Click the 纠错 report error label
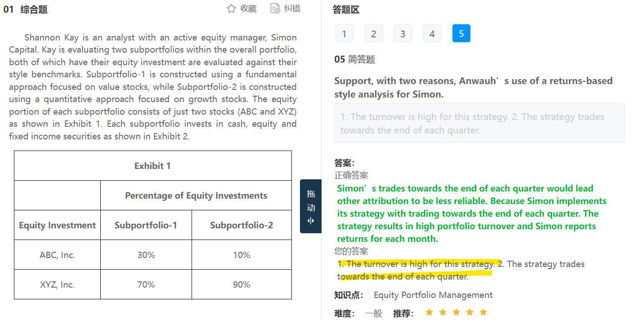Screen dimensions: 644x320 pyautogui.click(x=292, y=9)
